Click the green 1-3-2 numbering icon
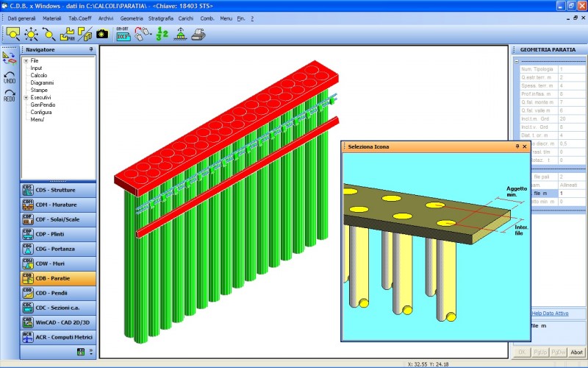Screen dimensions: 588x368 click(162, 33)
